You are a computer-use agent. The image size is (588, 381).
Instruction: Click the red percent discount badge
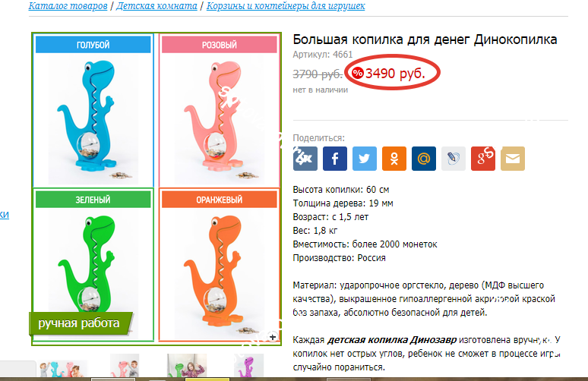(357, 73)
